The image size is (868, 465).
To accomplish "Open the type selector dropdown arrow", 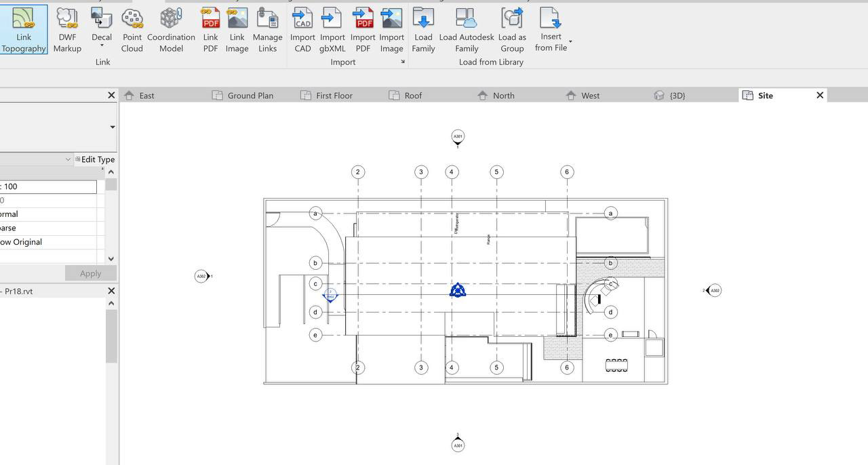I will click(112, 127).
